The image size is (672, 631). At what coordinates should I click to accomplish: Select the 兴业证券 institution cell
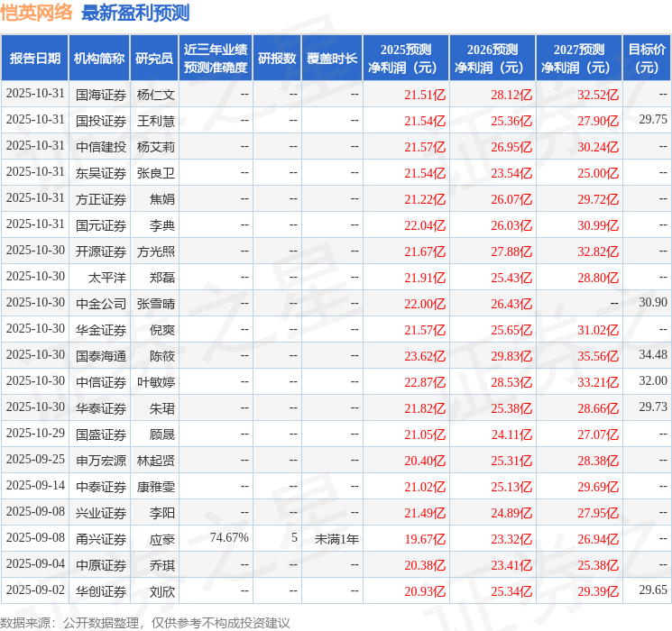tap(101, 513)
